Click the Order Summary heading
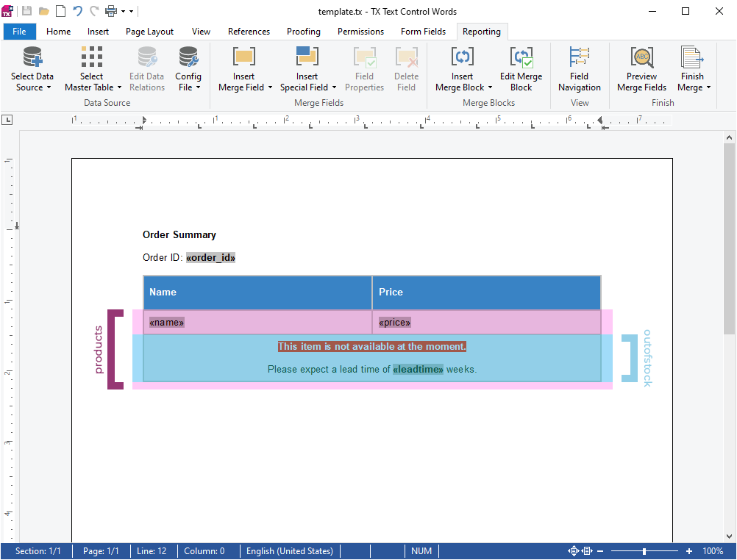This screenshot has height=560, width=737. [x=179, y=234]
